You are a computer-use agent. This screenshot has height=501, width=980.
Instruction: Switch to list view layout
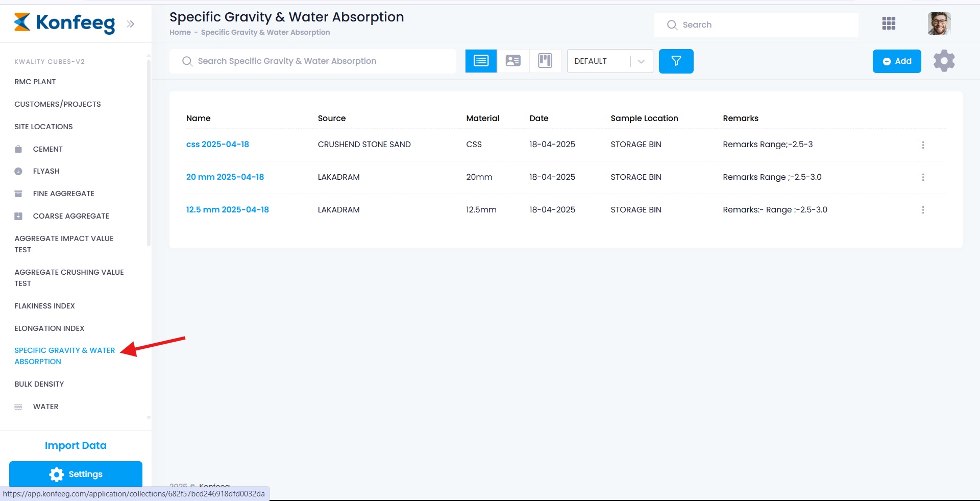point(481,61)
